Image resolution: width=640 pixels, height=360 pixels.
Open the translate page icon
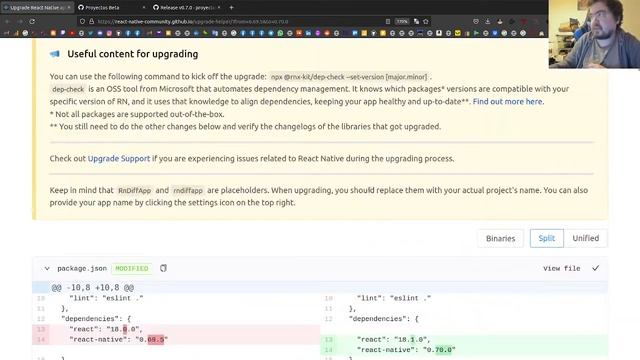416,21
